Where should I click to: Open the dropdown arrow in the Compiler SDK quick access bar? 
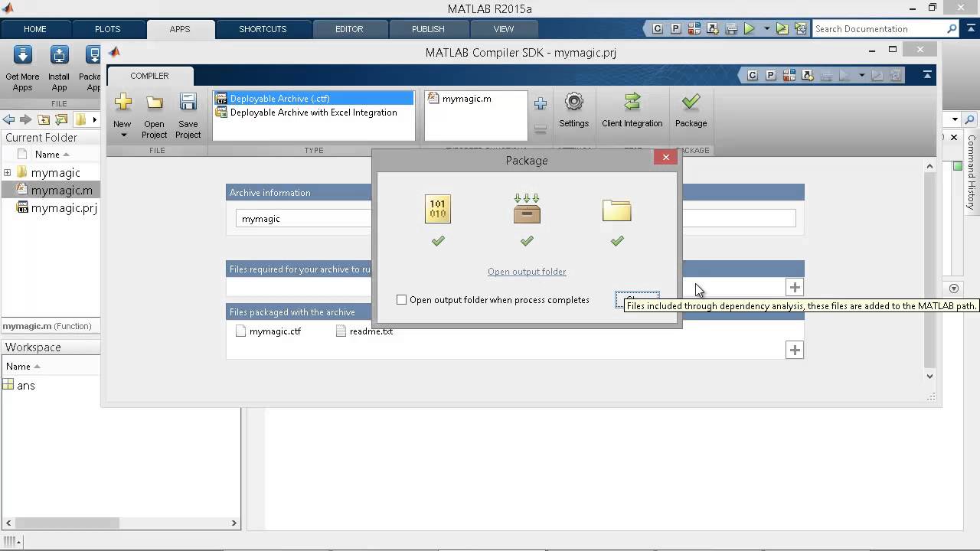pyautogui.click(x=861, y=75)
